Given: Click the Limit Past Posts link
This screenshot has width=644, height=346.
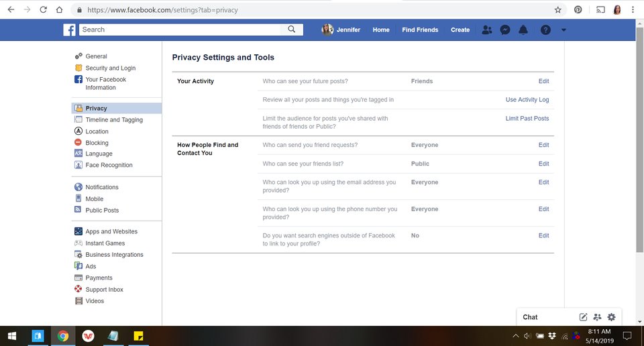Looking at the screenshot, I should 527,118.
